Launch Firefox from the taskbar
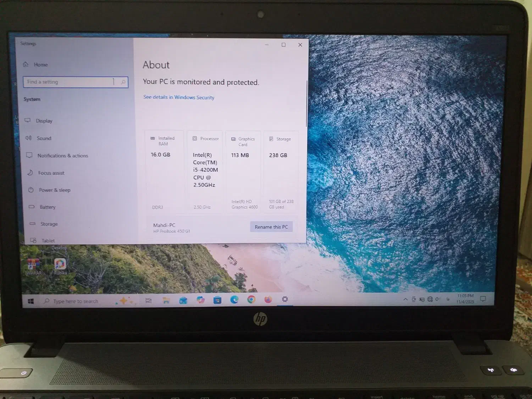This screenshot has height=399, width=532. pos(268,300)
